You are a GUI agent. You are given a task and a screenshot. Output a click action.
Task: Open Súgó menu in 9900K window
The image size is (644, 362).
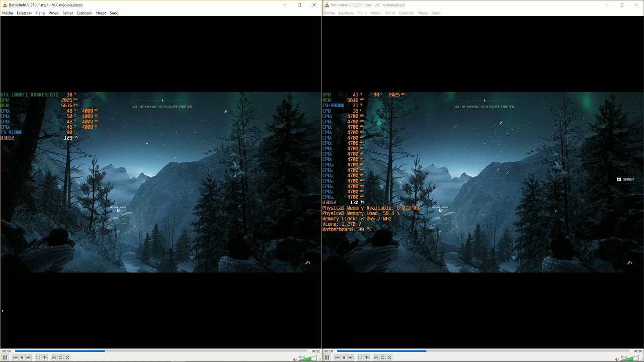(436, 13)
